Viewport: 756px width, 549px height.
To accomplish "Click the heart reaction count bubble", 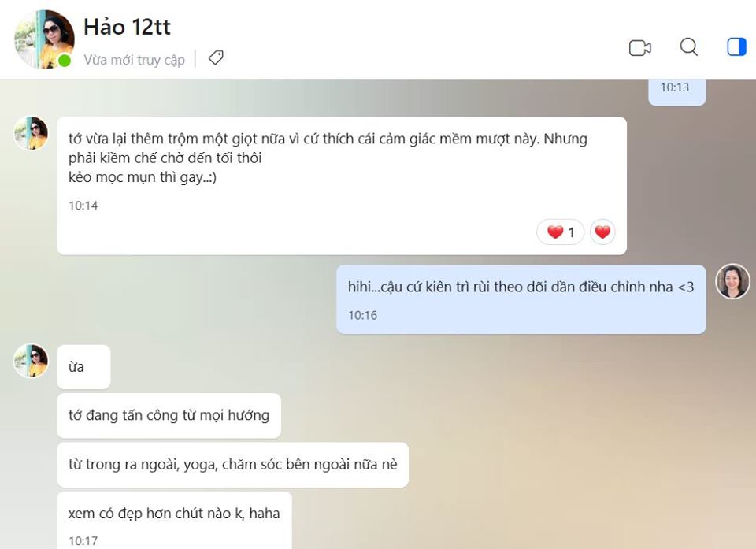I will 560,232.
